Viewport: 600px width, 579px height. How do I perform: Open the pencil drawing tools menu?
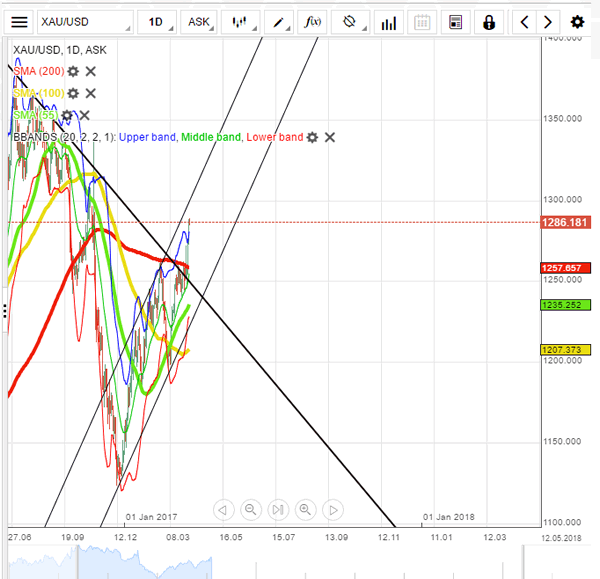pyautogui.click(x=279, y=22)
